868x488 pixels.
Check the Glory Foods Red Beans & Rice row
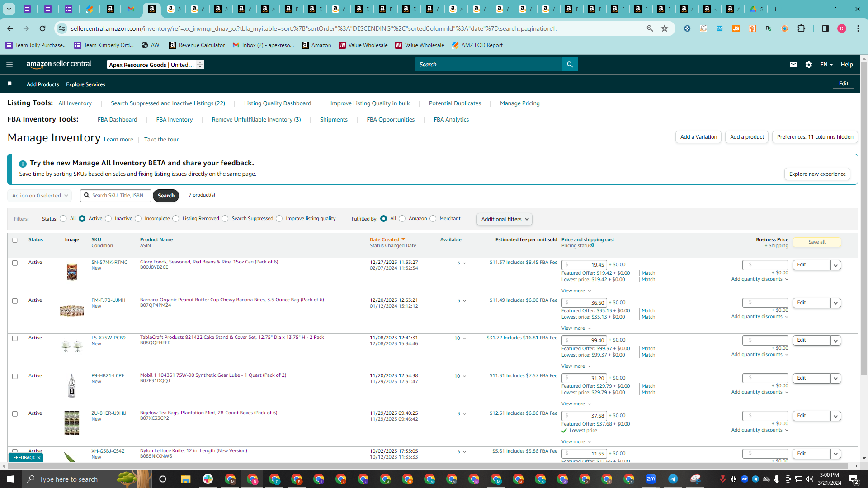click(x=15, y=263)
